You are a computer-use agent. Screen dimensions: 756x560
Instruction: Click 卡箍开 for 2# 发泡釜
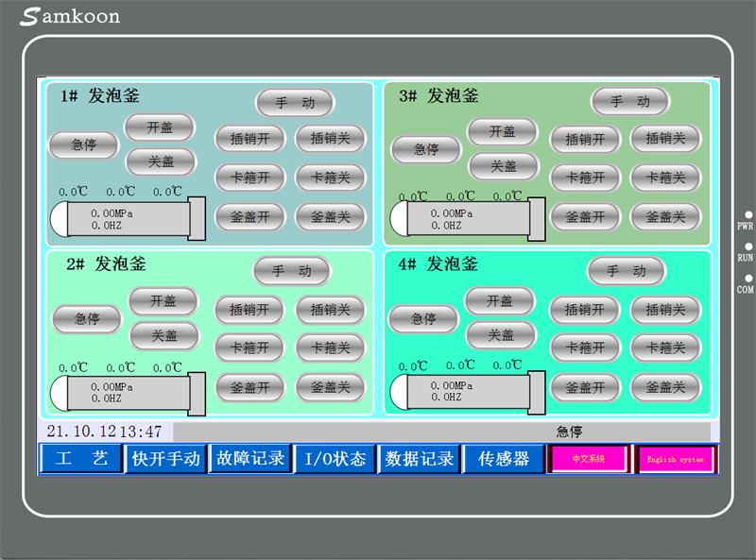tap(249, 348)
